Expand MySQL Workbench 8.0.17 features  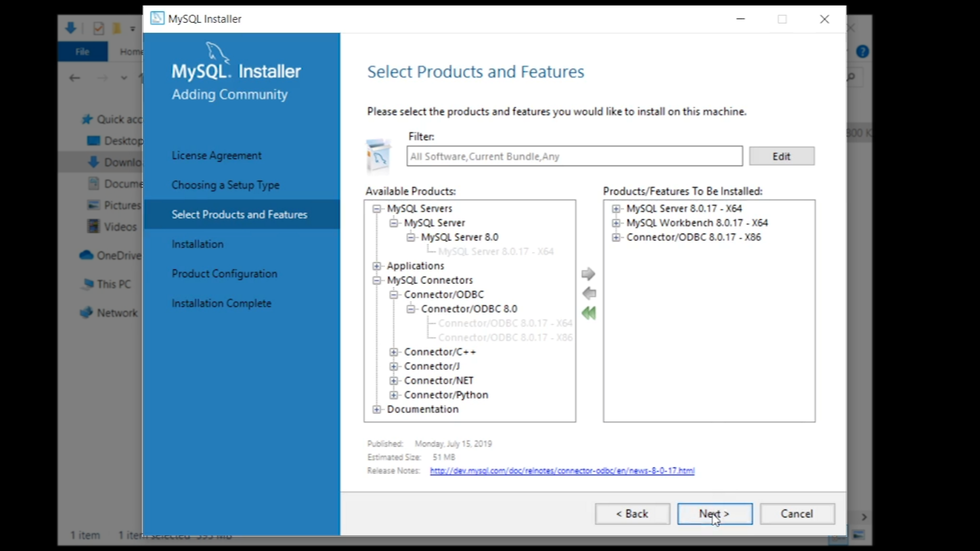coord(616,223)
